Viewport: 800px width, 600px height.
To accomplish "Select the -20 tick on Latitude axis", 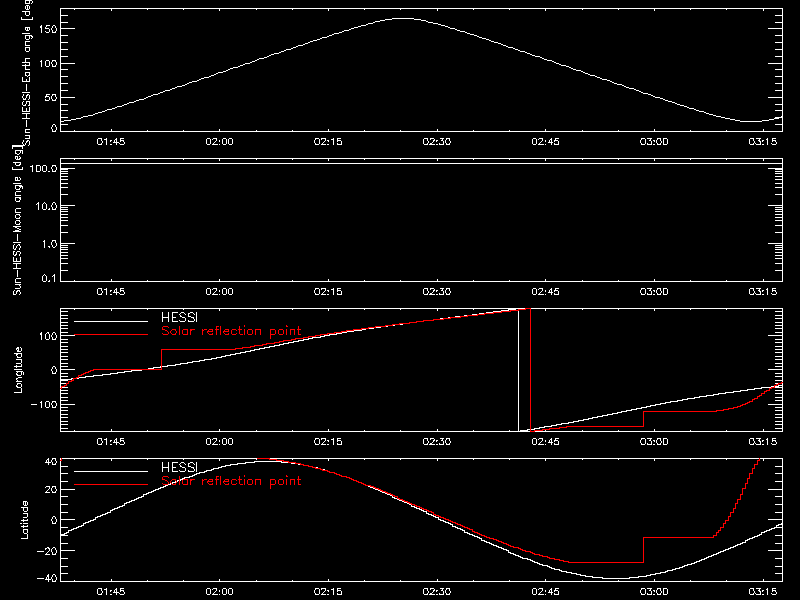I will pos(47,551).
